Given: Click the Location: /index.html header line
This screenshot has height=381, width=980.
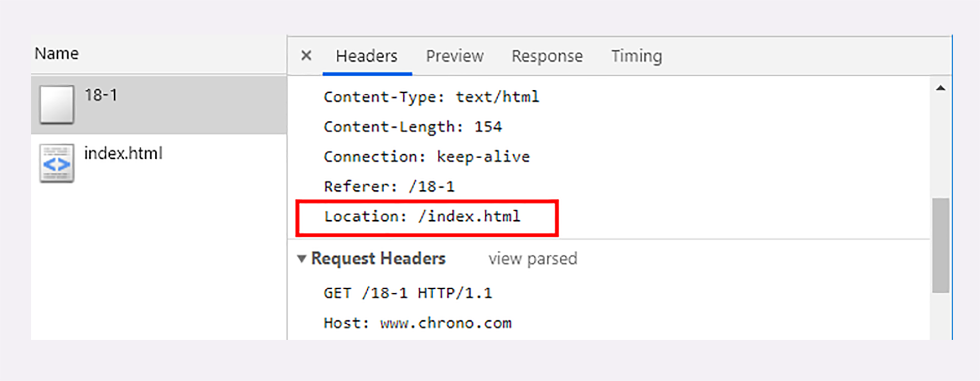Looking at the screenshot, I should (422, 217).
